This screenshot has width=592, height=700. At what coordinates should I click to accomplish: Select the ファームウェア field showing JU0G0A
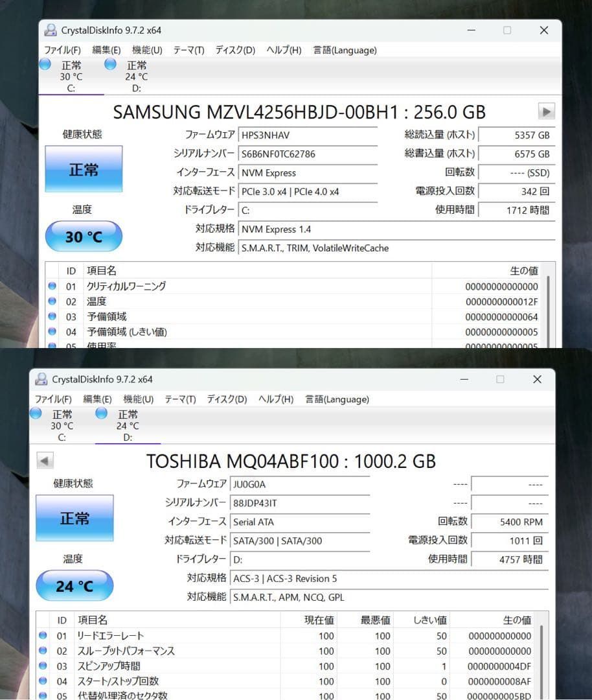[x=298, y=484]
